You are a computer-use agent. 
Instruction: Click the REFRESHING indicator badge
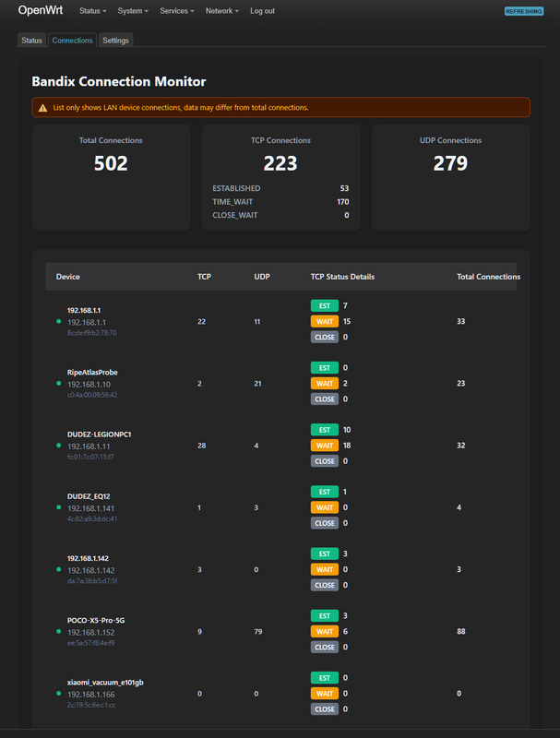(x=524, y=11)
